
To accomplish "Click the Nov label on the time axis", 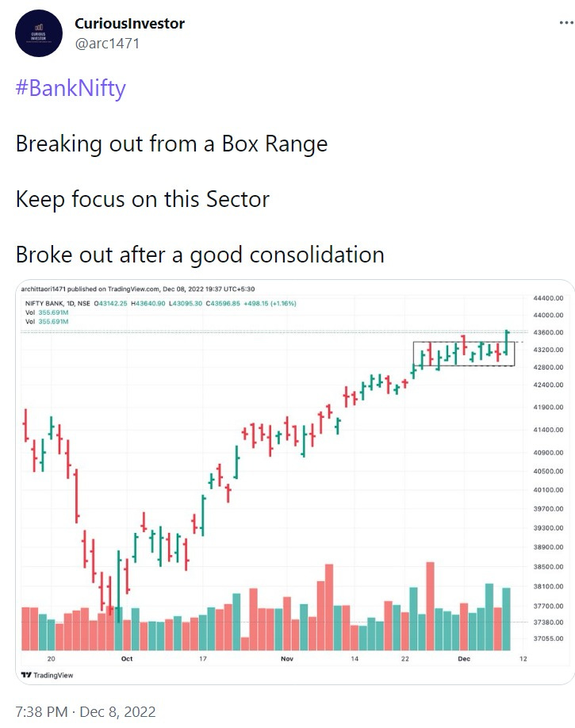I will 287,658.
